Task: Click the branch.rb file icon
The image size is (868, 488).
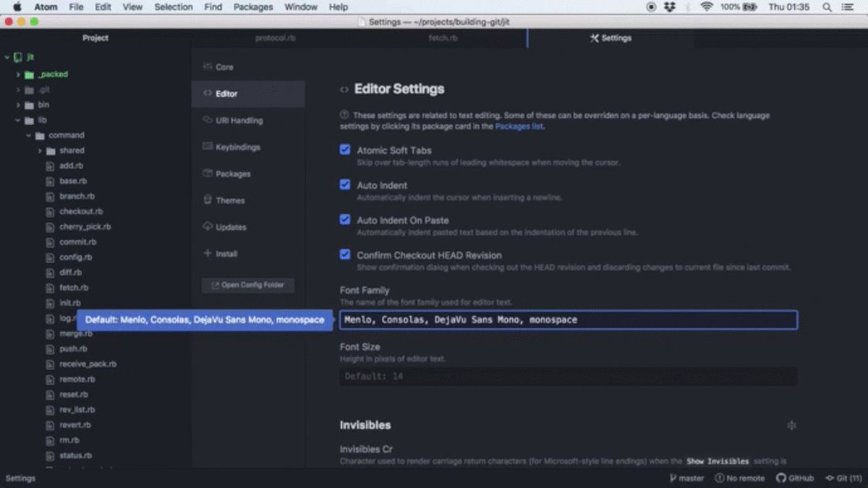Action: pyautogui.click(x=50, y=197)
